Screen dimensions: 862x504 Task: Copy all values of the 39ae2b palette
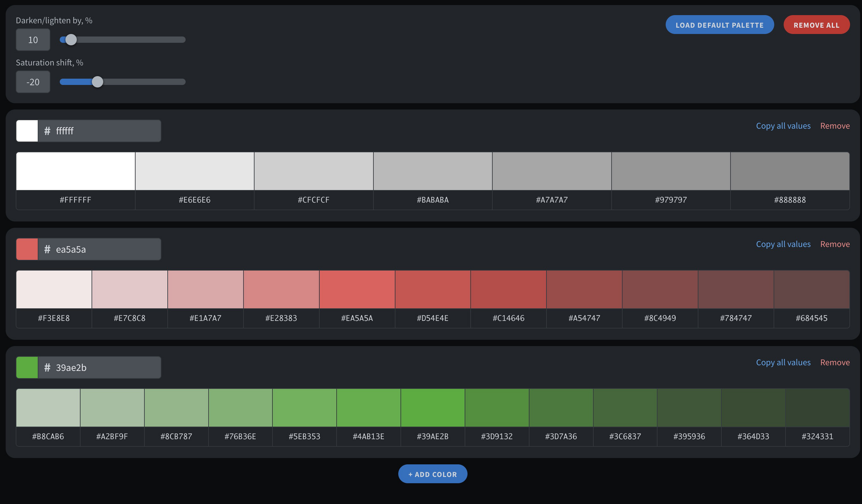(x=783, y=363)
